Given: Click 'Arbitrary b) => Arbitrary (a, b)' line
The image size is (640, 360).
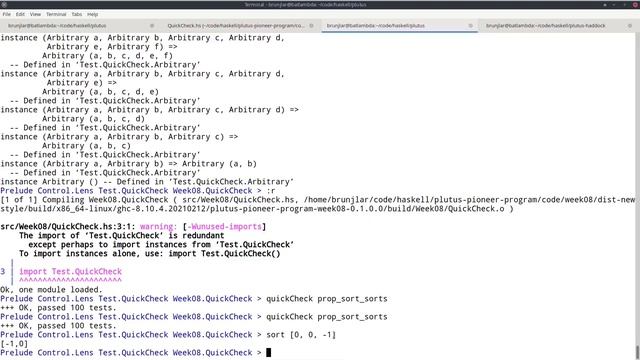Looking at the screenshot, I should pyautogui.click(x=128, y=164).
